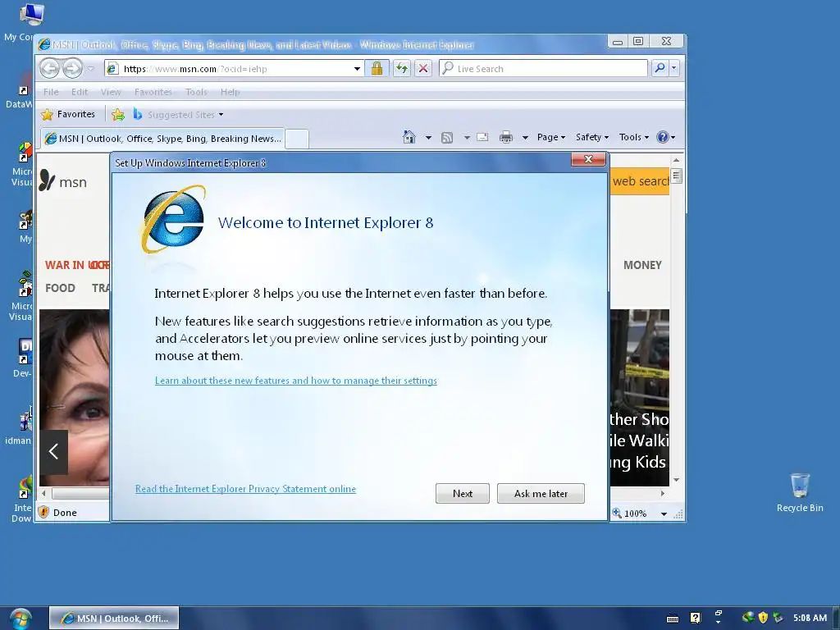
Task: Click the Refresh page icon
Action: point(401,68)
